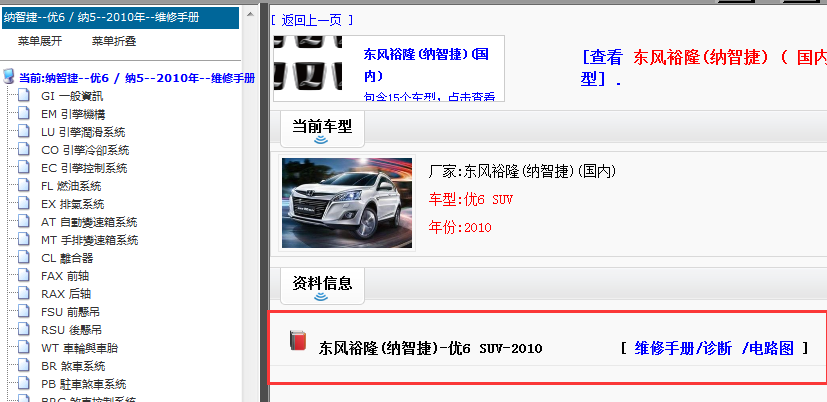Go back via 返回上一页 link

[312, 21]
